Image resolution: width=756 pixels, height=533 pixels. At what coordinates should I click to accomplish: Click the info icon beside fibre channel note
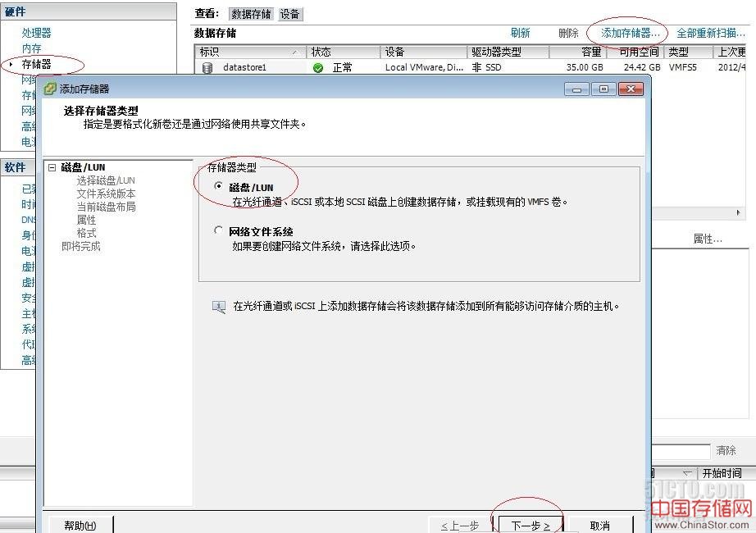[219, 307]
